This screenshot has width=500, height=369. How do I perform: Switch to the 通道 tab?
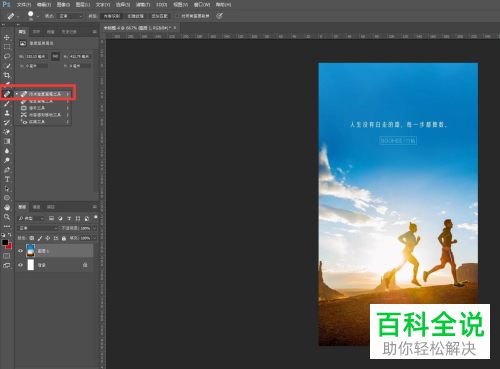(x=36, y=207)
